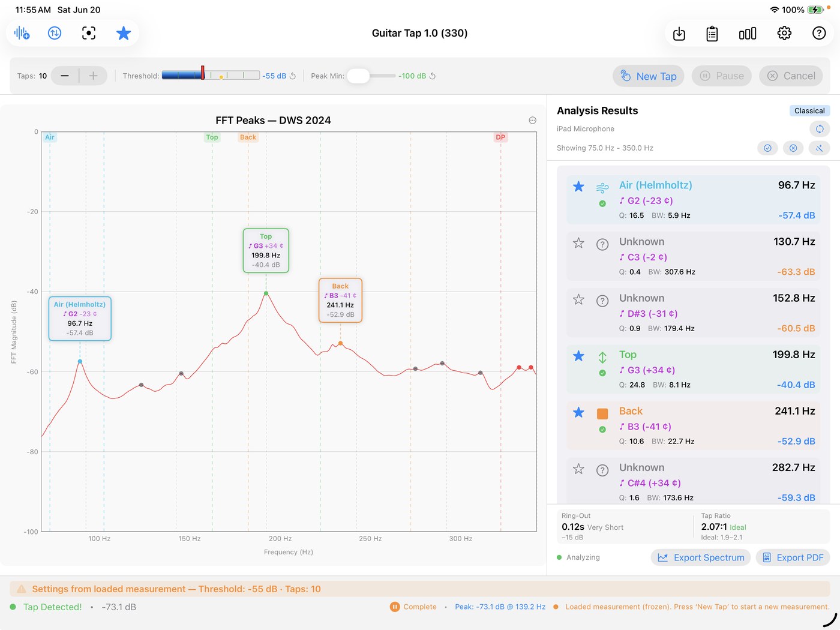The width and height of the screenshot is (840, 630).
Task: Increase taps with the plus stepper
Action: point(93,76)
